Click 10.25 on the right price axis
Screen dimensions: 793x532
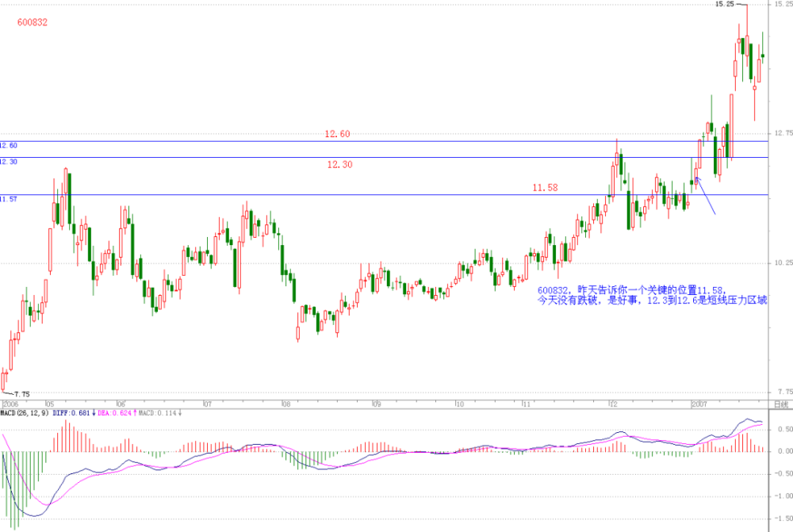coord(783,262)
